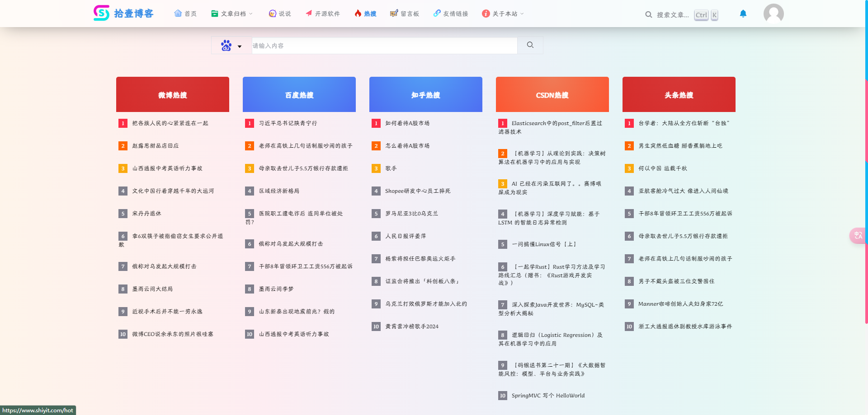Image resolution: width=868 pixels, height=415 pixels.
Task: Open 男子不戴头盔被三位交警围住
Action: tap(676, 281)
